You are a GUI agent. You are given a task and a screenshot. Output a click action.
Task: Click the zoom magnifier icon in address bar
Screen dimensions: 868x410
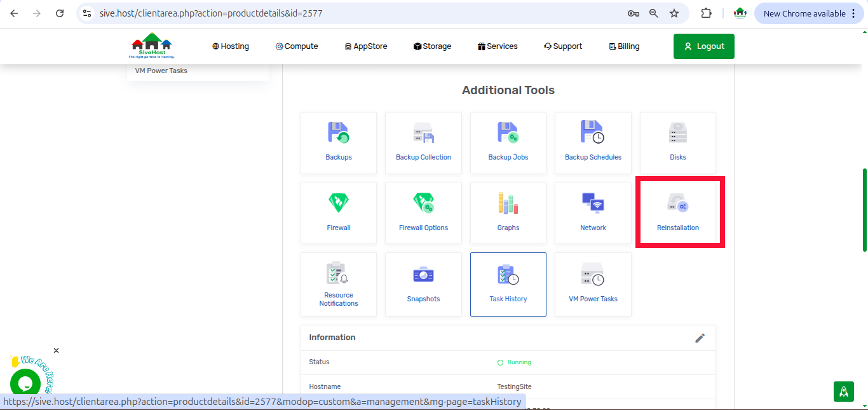point(653,13)
